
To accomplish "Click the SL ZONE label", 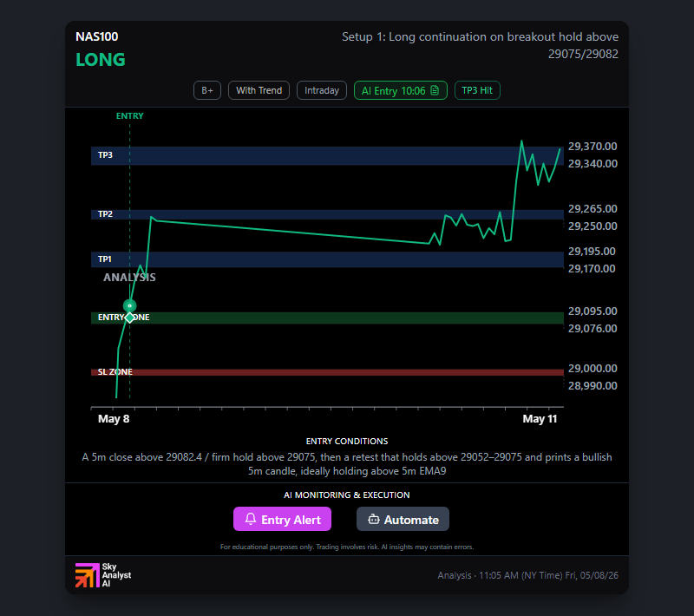I will [x=115, y=372].
